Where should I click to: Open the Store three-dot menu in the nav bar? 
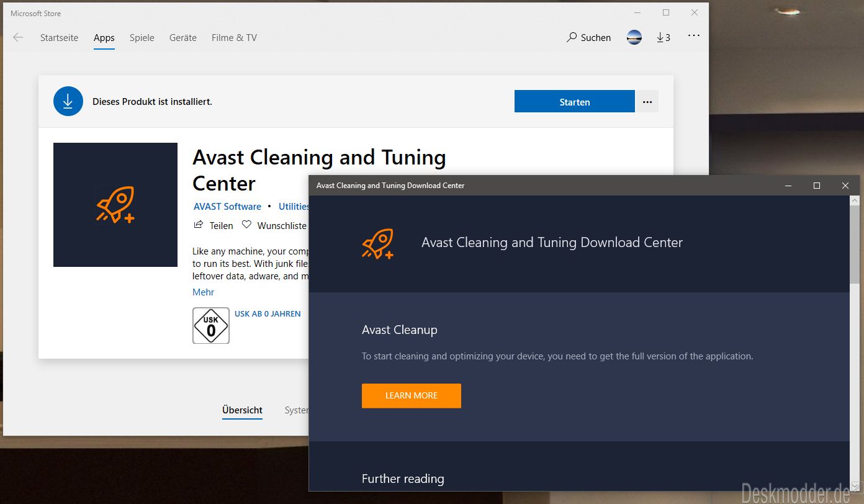tap(694, 36)
